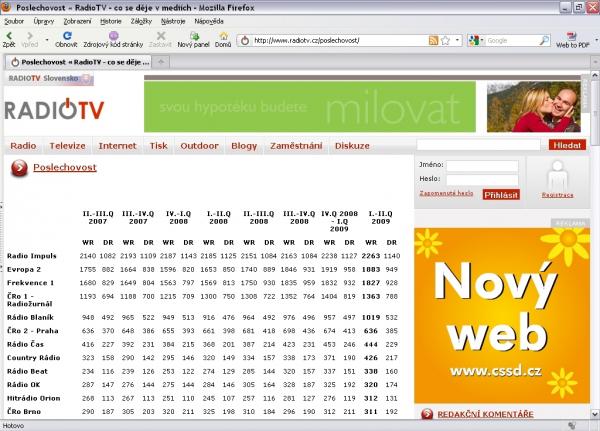
Task: Click the search magnifier icon
Action: pos(544,40)
